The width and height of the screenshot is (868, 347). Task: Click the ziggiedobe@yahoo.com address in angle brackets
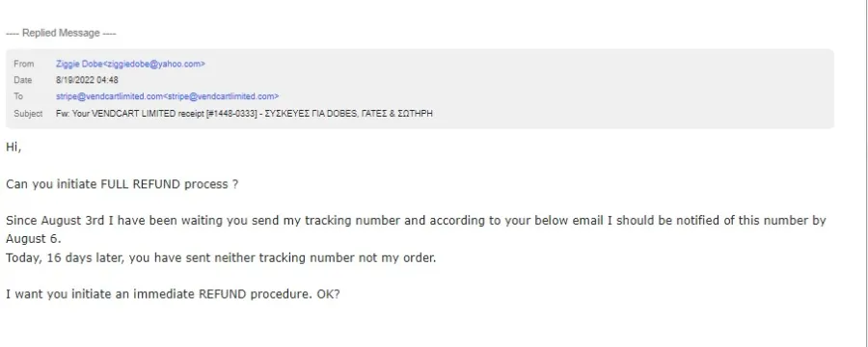tap(154, 65)
